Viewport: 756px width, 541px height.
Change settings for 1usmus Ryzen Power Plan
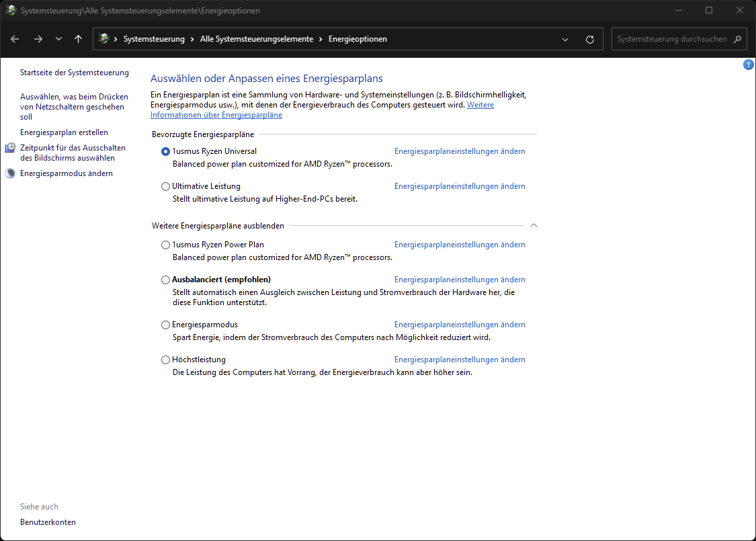click(x=460, y=245)
